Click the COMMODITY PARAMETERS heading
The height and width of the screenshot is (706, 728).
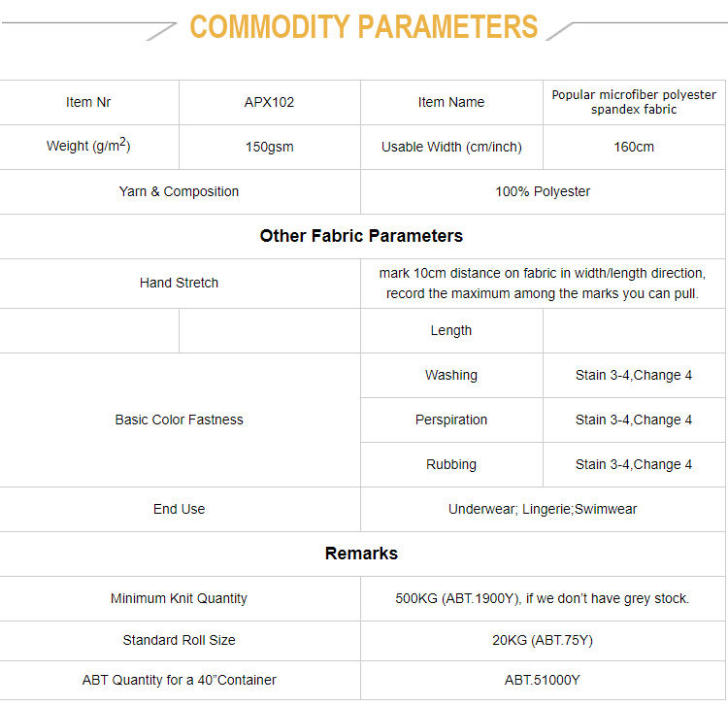363,26
